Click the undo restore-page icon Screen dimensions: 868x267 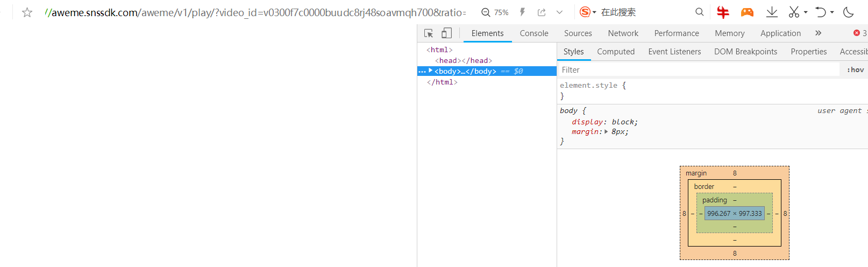coord(821,12)
